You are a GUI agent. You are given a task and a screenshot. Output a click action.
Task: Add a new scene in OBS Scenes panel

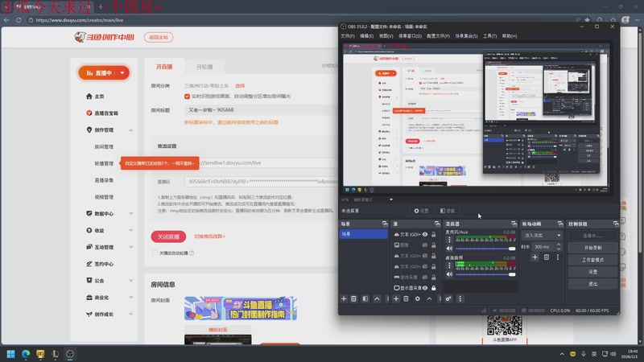tap(344, 298)
